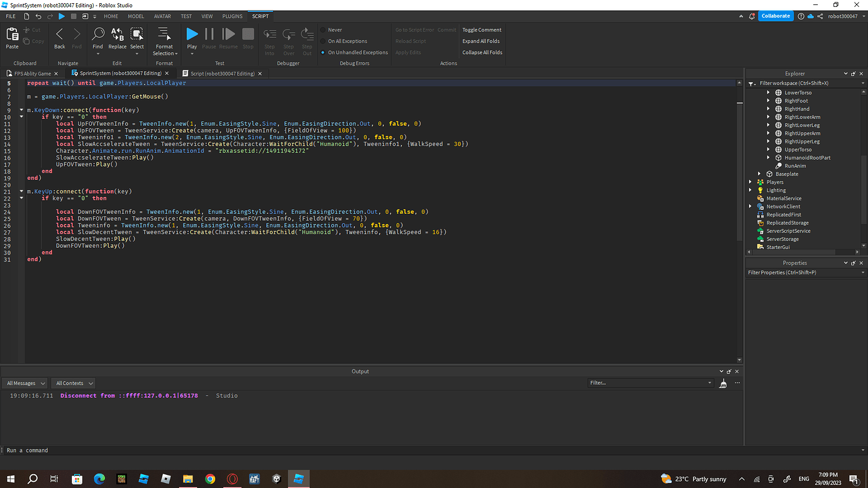Click the Step Over debugger icon

point(289,35)
